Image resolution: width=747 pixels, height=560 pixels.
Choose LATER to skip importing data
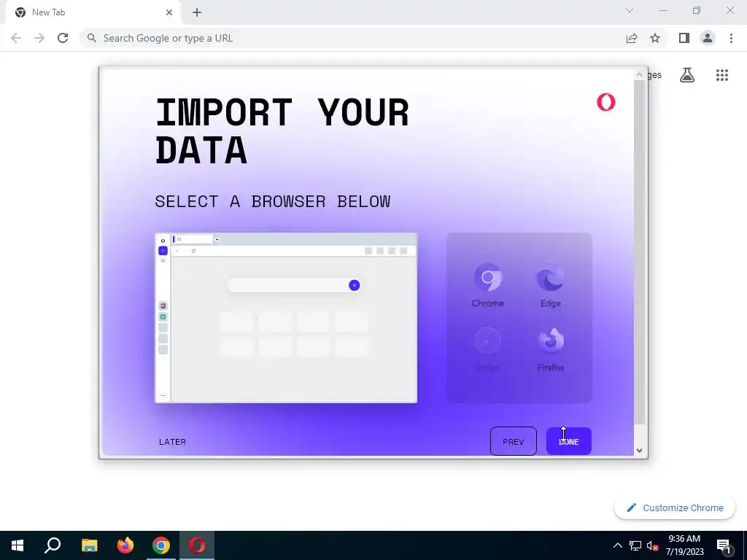coord(172,442)
